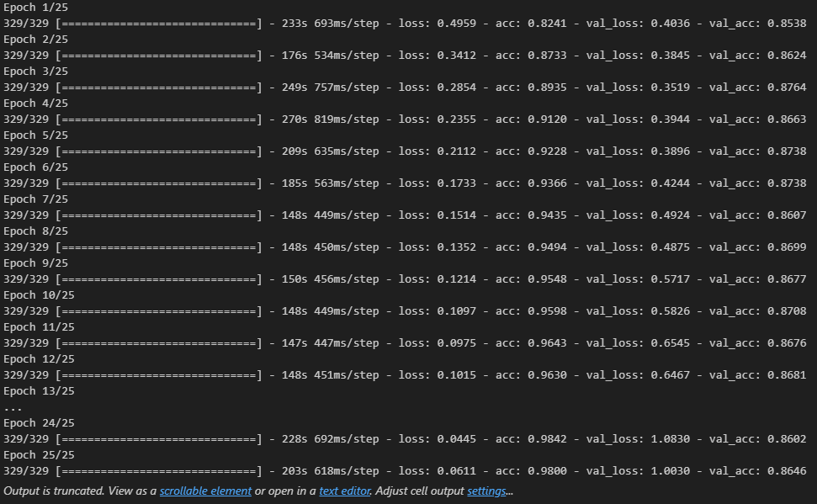Click the val_loss value 0.4244
Image resolution: width=817 pixels, height=504 pixels.
(670, 183)
